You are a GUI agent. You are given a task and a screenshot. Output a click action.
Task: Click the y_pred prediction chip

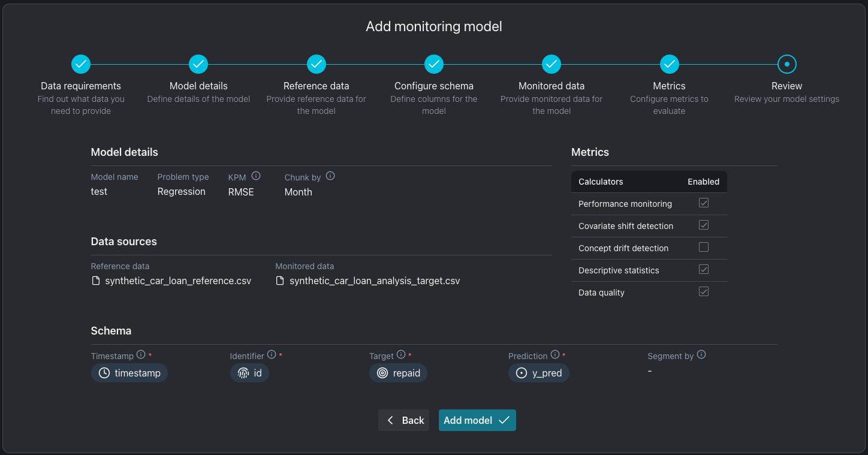[x=539, y=373]
